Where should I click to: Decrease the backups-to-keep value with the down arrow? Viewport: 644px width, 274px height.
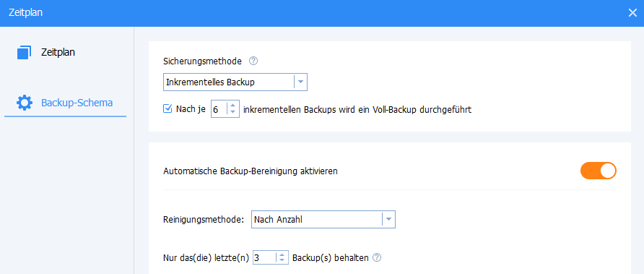(282, 261)
